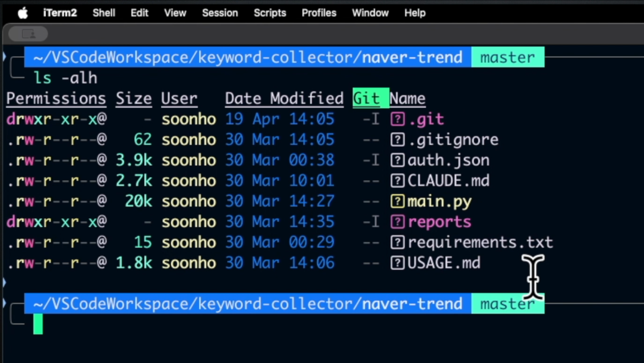The image size is (644, 363).
Task: Open the Apple menu
Action: 23,13
